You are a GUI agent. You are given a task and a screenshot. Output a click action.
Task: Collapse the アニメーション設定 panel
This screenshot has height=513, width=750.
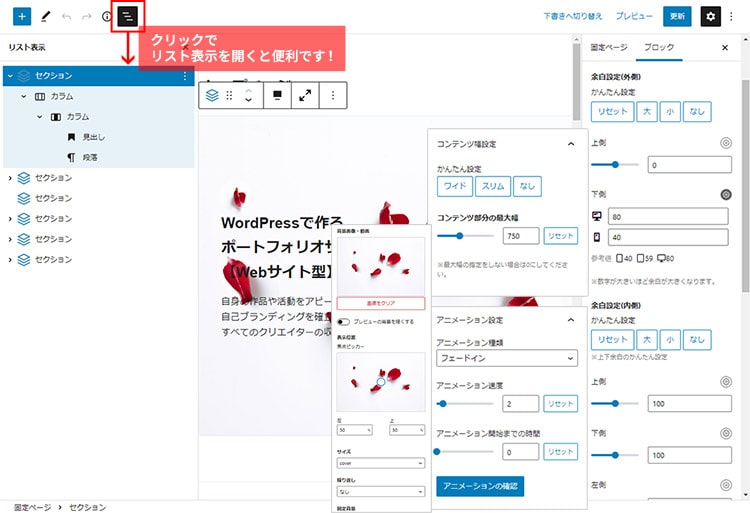click(571, 320)
